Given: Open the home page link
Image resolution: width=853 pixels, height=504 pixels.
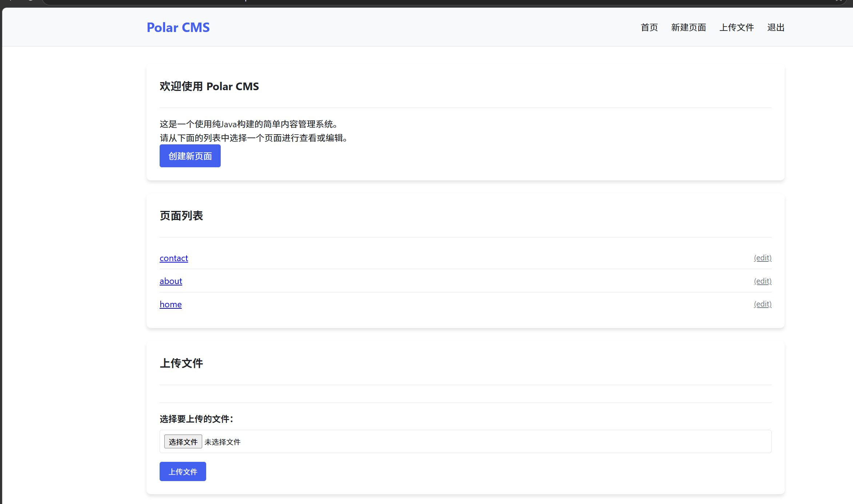Looking at the screenshot, I should 171,304.
